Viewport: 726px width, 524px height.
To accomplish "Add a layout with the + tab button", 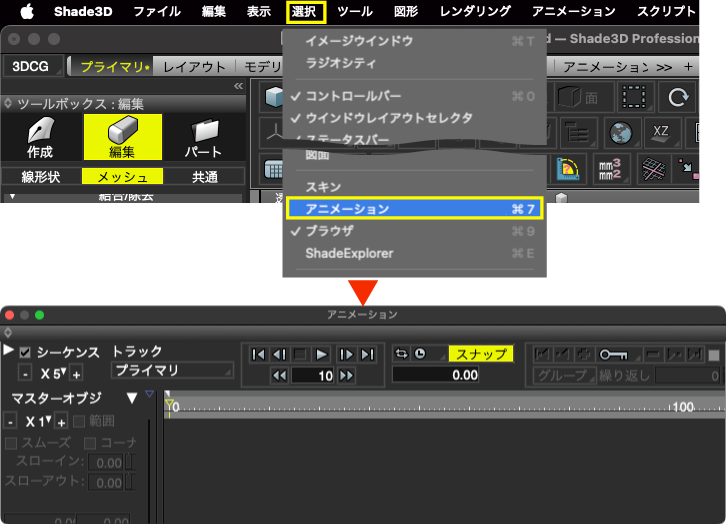I will click(x=688, y=67).
